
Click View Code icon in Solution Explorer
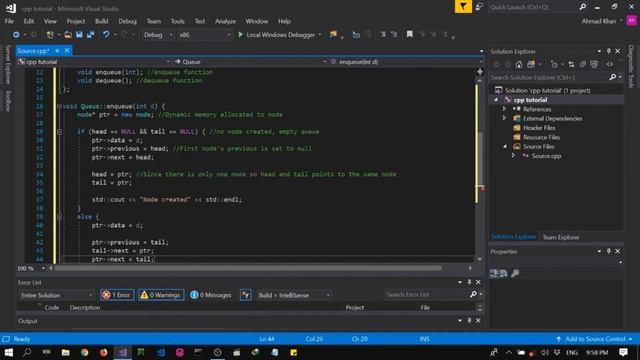pos(609,64)
